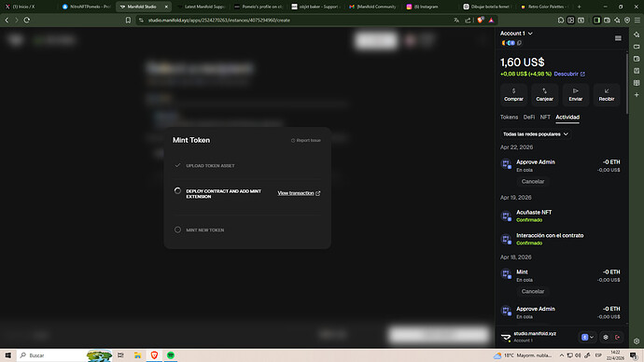Open the Interacción con el contrato entry
Screen dimensions: 644x362
[561, 239]
